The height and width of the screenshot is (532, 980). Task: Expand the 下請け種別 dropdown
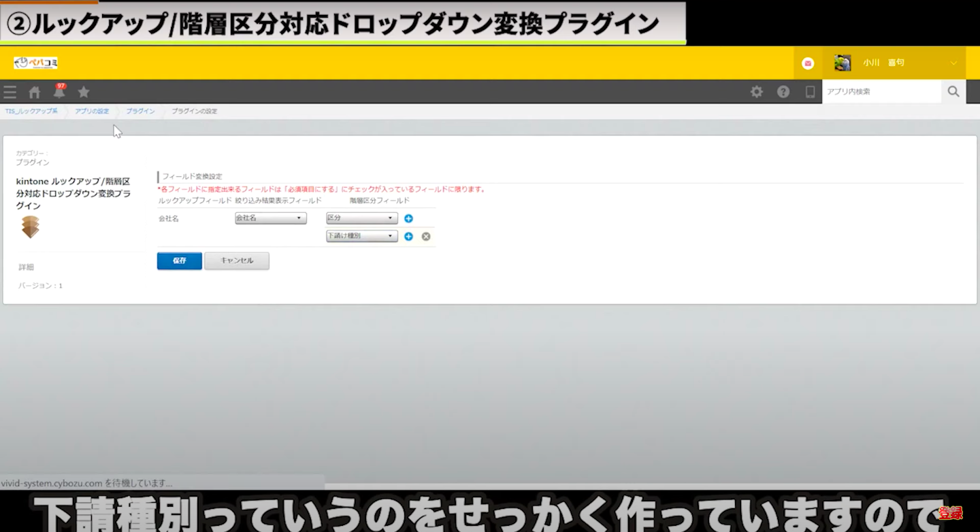point(361,237)
